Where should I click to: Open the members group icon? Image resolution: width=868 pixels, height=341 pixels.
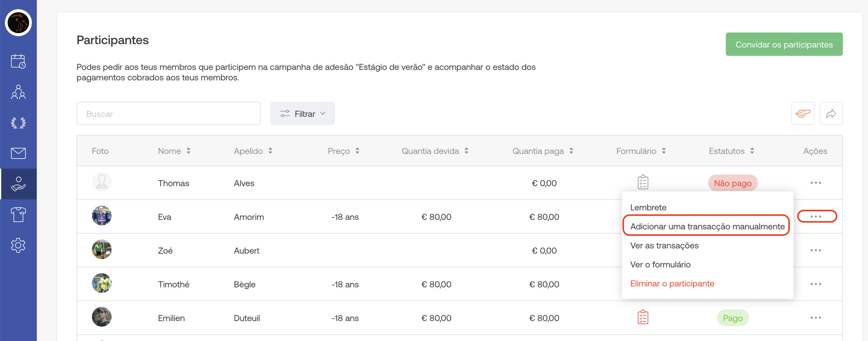pos(18,92)
